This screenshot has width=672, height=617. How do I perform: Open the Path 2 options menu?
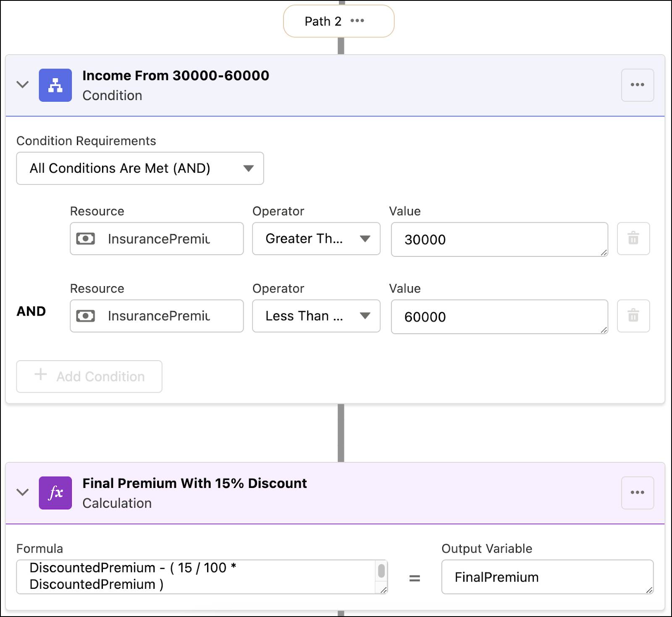pos(358,21)
